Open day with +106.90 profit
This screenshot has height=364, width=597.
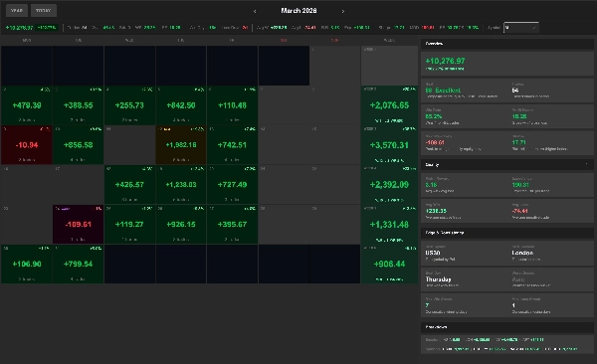27,264
